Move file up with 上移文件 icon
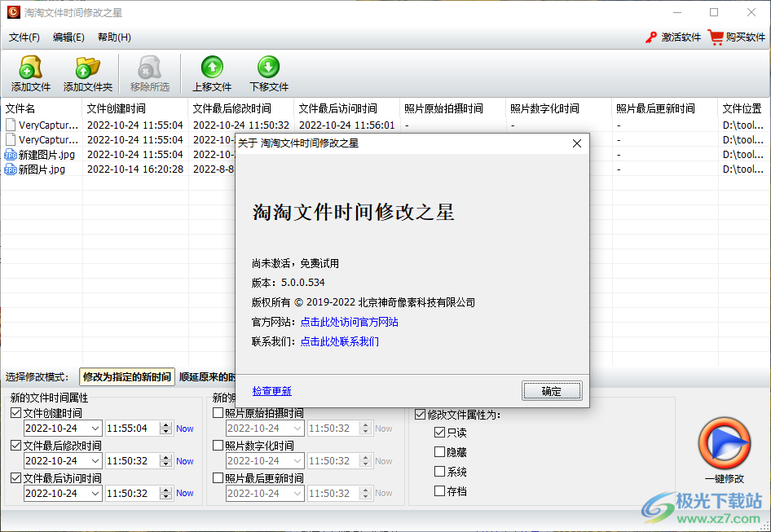The image size is (771, 532). click(x=212, y=67)
